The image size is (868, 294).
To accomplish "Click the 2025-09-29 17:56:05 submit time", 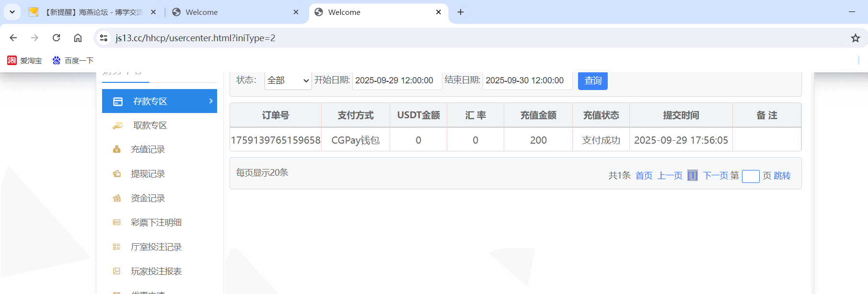I will [681, 140].
